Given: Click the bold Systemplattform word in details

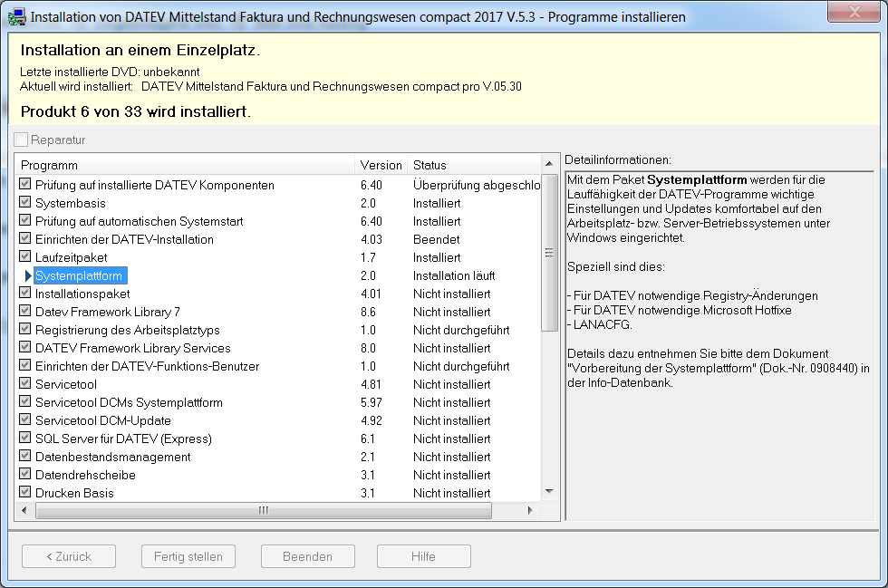Looking at the screenshot, I should pos(697,179).
